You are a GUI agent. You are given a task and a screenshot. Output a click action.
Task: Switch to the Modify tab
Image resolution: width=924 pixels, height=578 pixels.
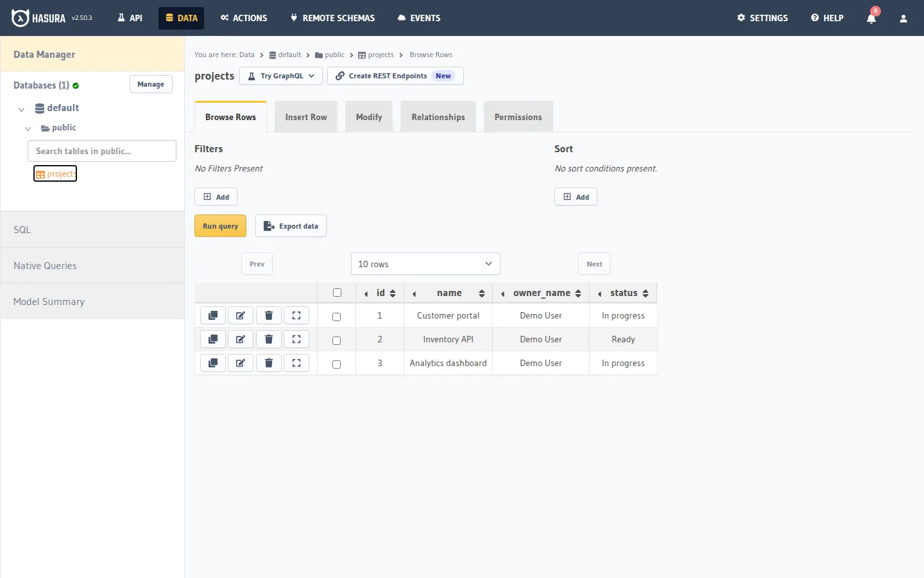tap(369, 117)
